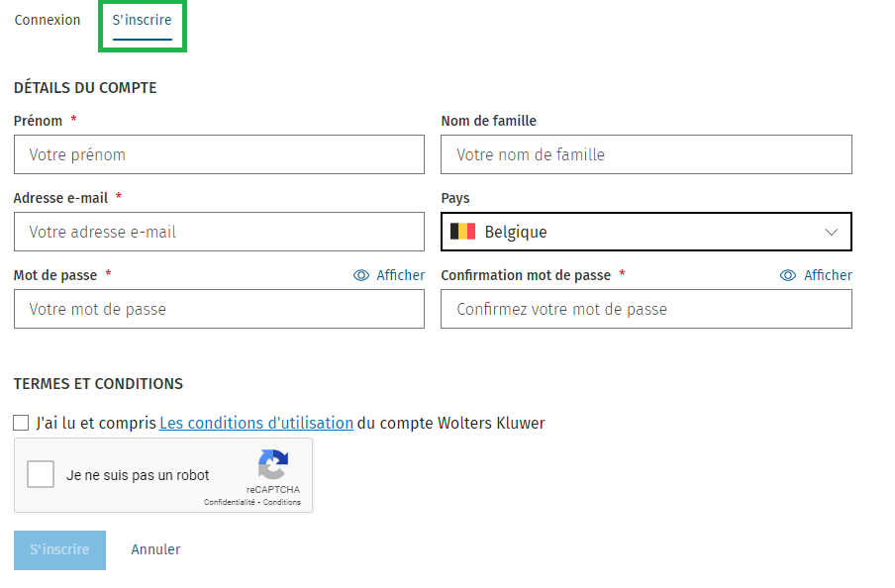
Task: Click the Annuler link
Action: click(155, 549)
